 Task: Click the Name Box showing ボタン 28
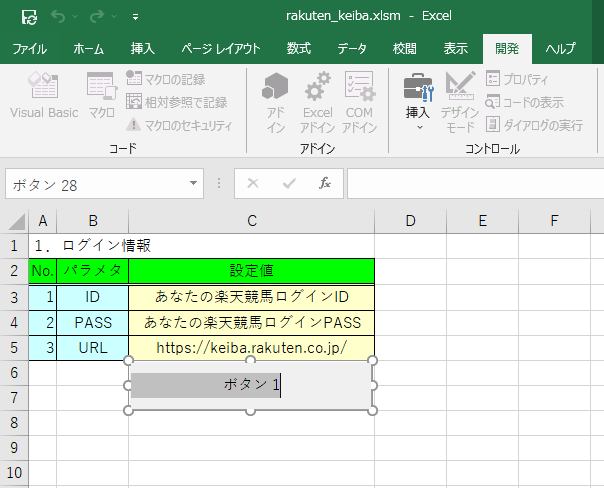point(96,184)
